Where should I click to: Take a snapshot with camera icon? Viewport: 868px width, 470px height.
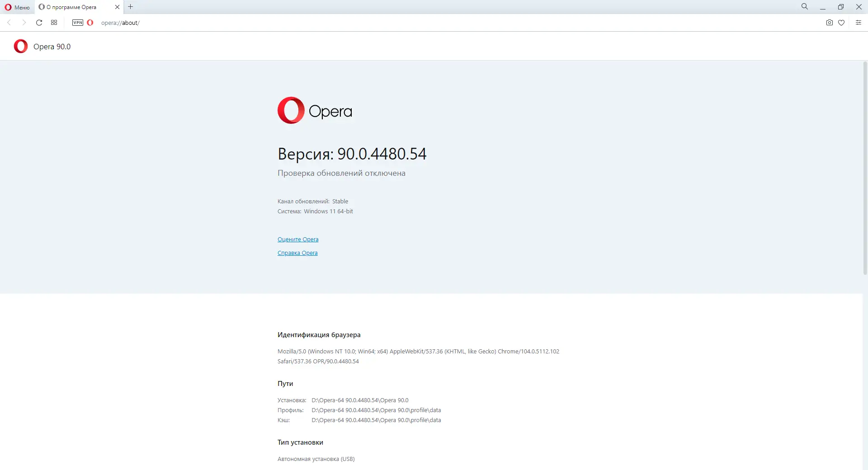(830, 23)
